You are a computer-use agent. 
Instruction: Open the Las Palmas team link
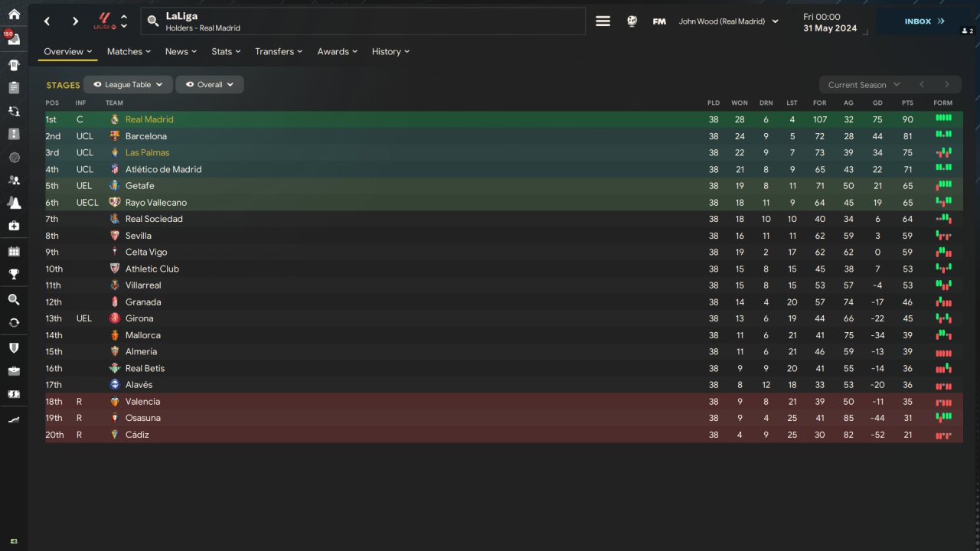[x=147, y=152]
